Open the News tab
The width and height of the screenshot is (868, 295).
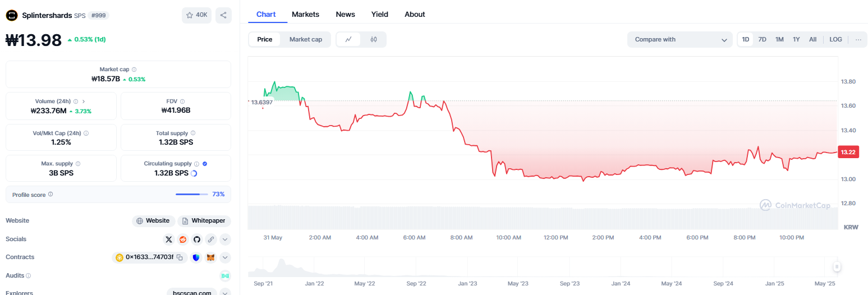pyautogui.click(x=345, y=14)
